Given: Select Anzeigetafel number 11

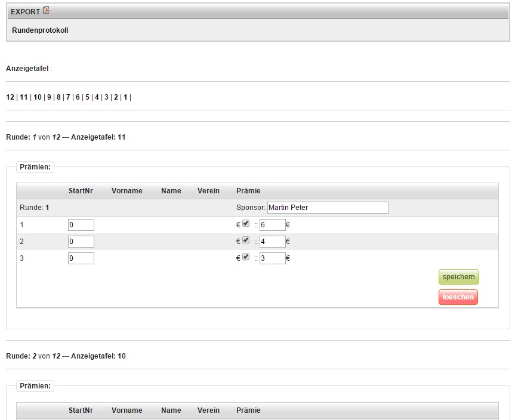Looking at the screenshot, I should (x=24, y=97).
